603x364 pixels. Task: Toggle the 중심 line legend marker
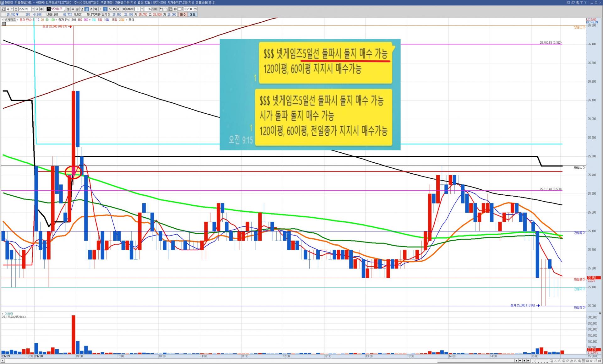pyautogui.click(x=127, y=20)
